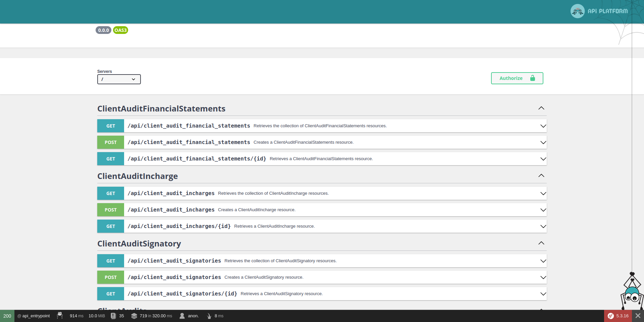This screenshot has width=644, height=322.
Task: Click the Authorize button
Action: pyautogui.click(x=517, y=78)
